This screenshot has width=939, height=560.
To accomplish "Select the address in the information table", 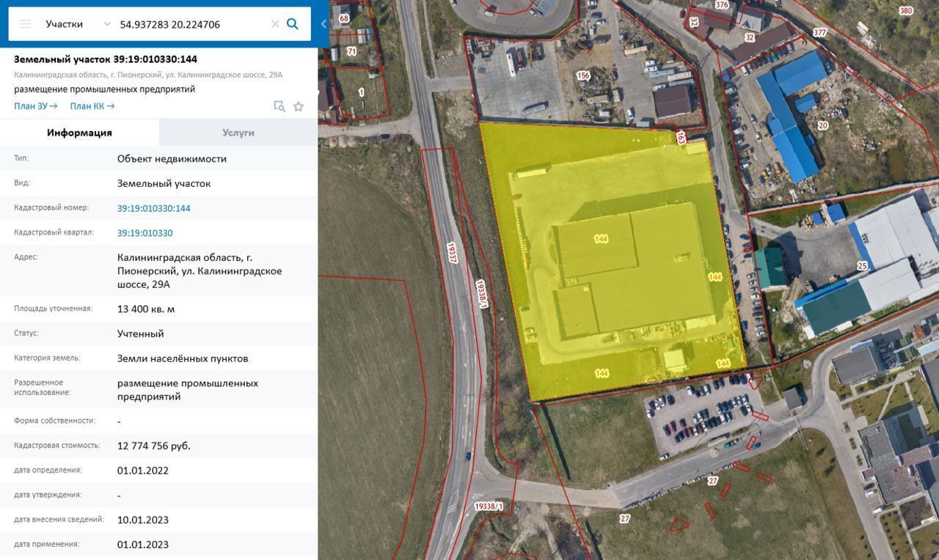I will click(x=200, y=270).
